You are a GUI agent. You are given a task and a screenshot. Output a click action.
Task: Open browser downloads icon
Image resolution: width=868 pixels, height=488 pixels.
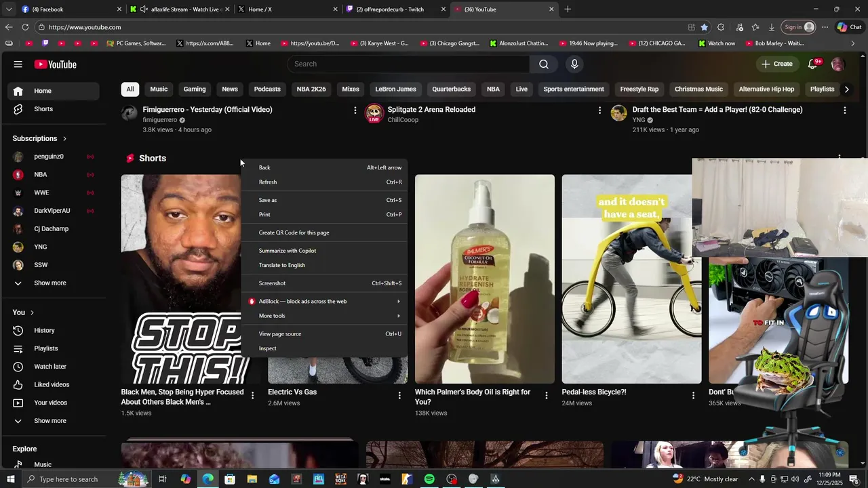(772, 27)
